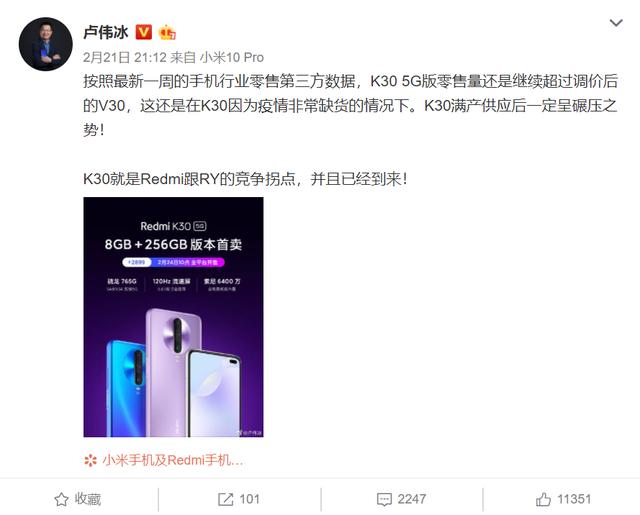Enlarge the Redmi K30 5G poster image
Image resolution: width=640 pixels, height=515 pixels.
[173, 317]
